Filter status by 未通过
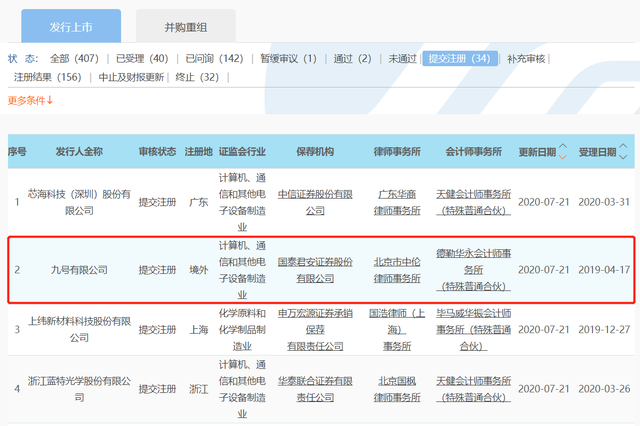Viewport: 640px width, 426px height. [402, 59]
